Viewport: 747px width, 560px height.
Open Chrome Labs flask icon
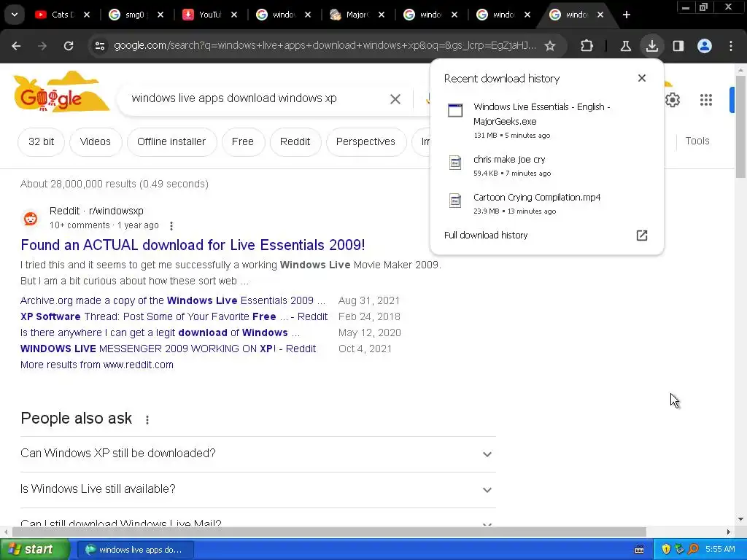(x=625, y=46)
